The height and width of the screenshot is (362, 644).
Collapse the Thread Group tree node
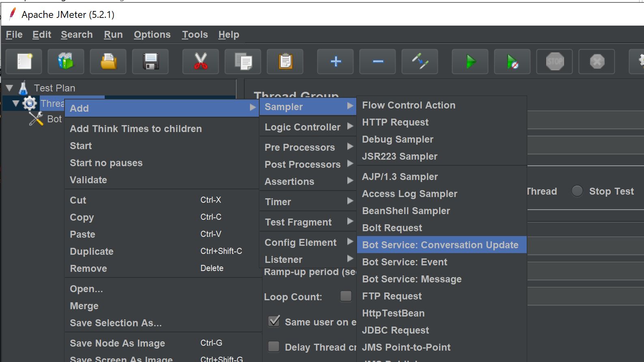(x=15, y=104)
